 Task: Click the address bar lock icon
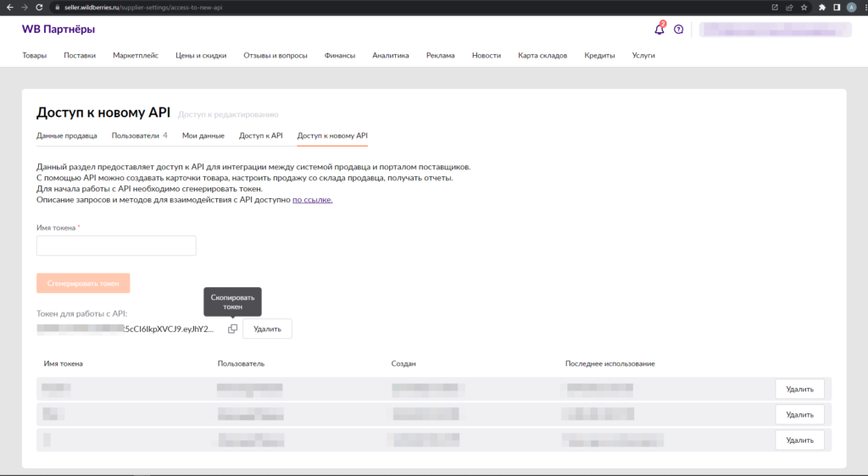[x=57, y=7]
